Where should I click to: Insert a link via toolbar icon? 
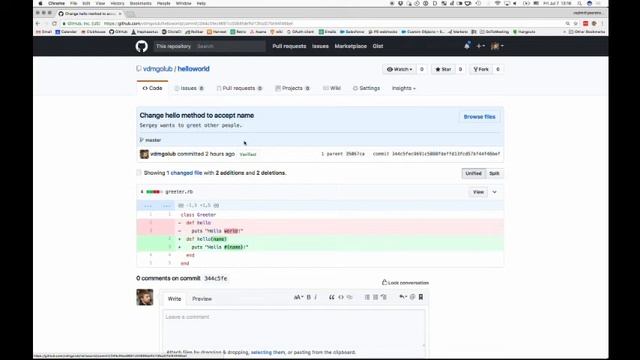tap(350, 297)
